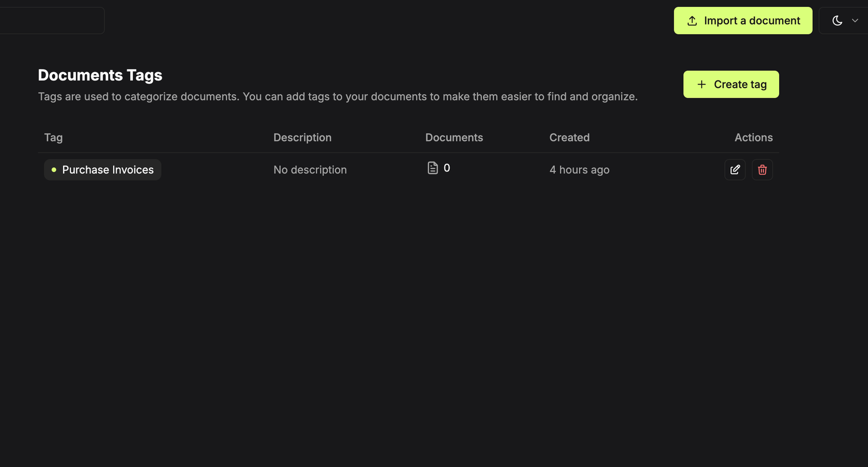Click the upload icon on Import a document
The width and height of the screenshot is (868, 467).
692,21
